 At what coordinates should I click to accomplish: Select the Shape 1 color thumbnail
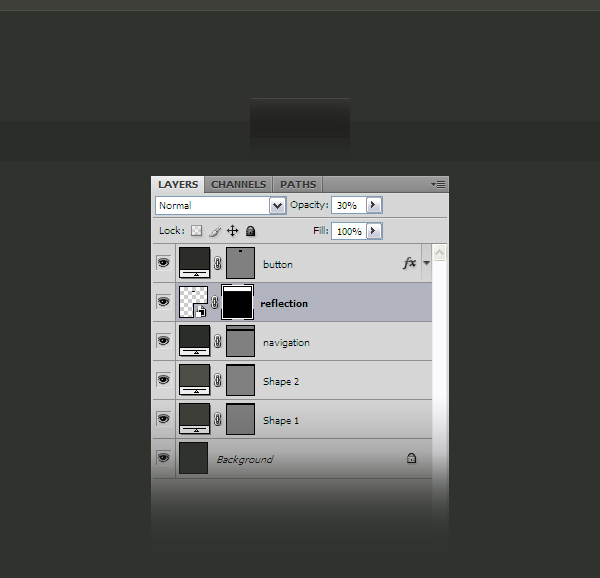pos(194,419)
